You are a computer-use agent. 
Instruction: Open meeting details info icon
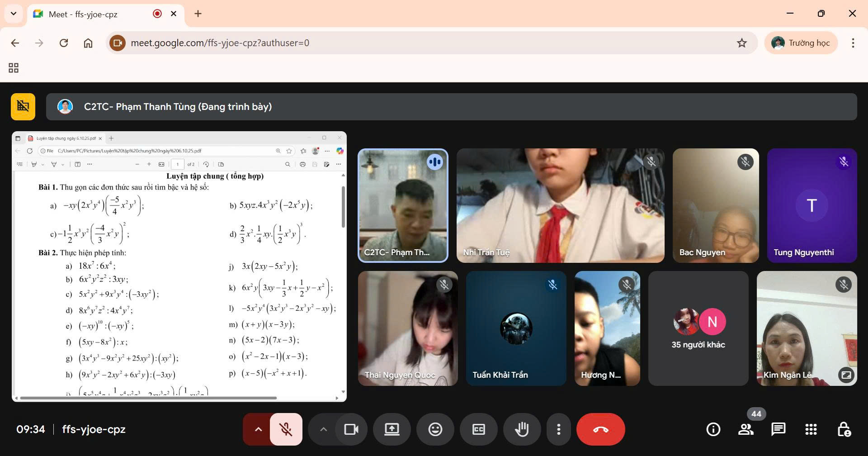tap(713, 429)
